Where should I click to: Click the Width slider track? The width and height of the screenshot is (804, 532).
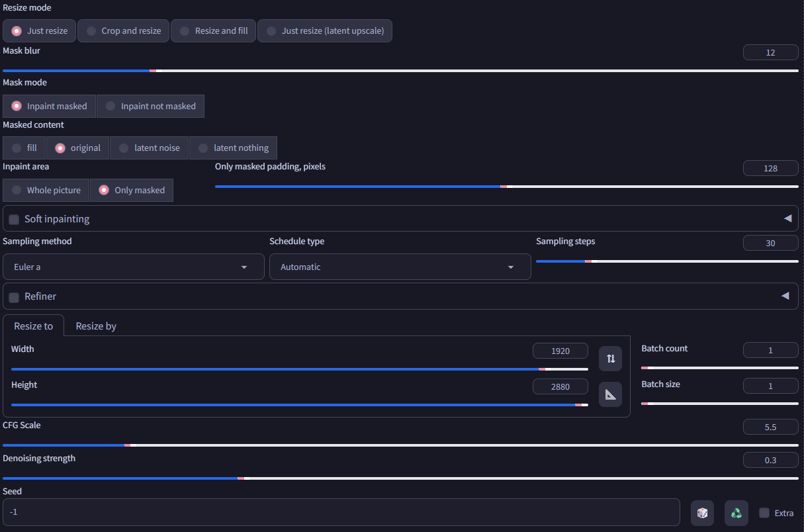point(300,369)
